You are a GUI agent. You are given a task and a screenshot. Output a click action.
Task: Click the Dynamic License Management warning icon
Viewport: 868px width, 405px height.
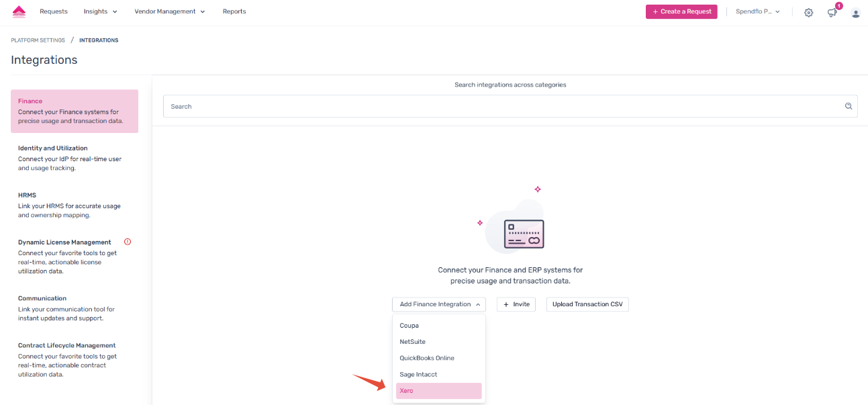click(128, 242)
